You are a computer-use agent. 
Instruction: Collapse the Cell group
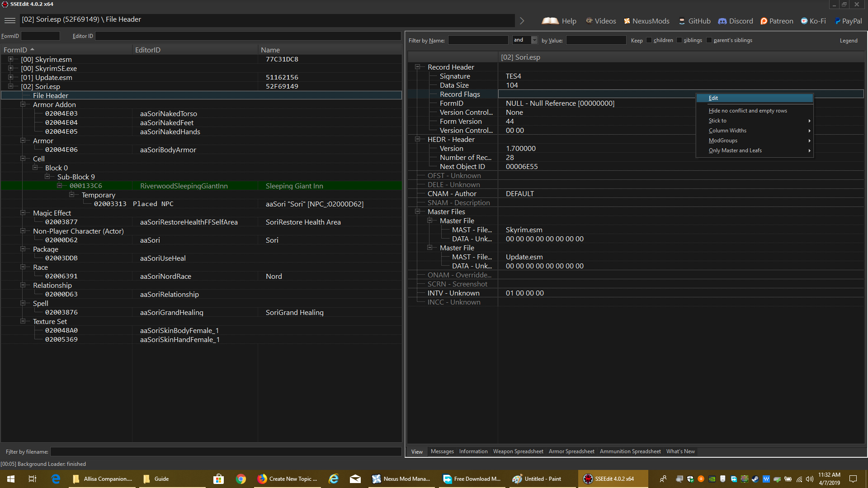point(23,159)
